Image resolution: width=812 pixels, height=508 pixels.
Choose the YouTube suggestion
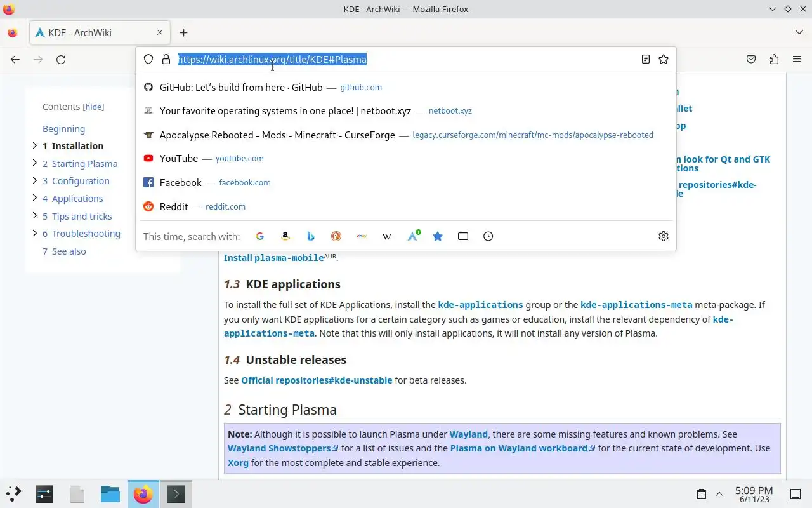[406, 158]
